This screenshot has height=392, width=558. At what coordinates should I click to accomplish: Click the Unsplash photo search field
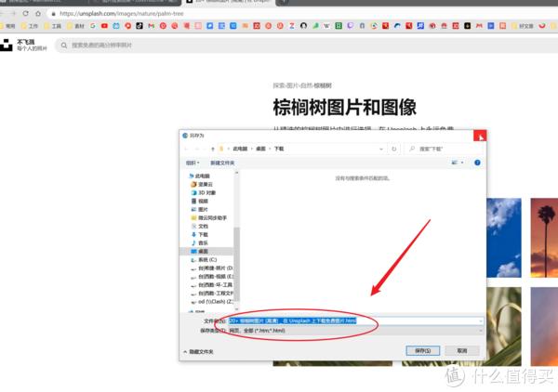[x=306, y=46]
